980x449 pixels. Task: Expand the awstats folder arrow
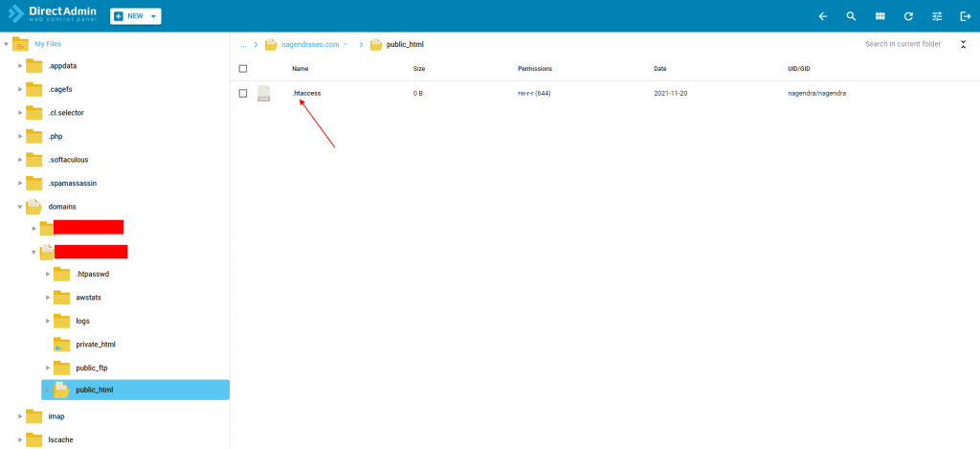(x=48, y=298)
